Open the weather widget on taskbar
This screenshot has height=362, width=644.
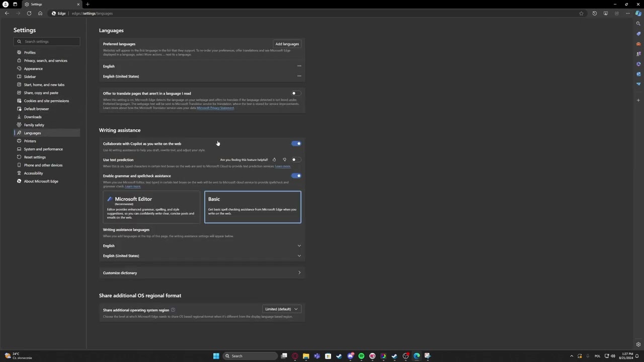pyautogui.click(x=18, y=356)
